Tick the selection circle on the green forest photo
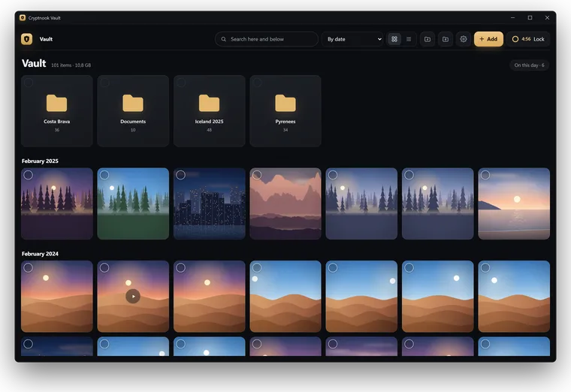This screenshot has width=571, height=392. pyautogui.click(x=104, y=175)
